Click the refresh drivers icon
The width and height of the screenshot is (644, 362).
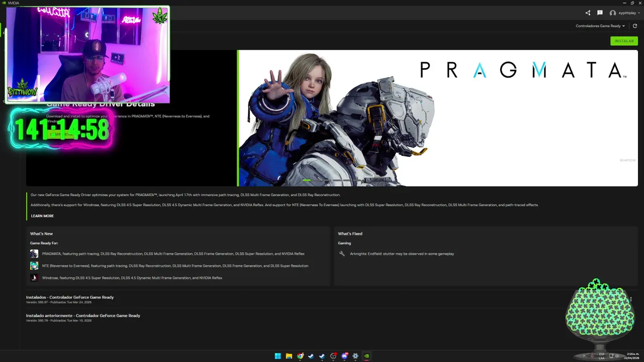point(635,26)
